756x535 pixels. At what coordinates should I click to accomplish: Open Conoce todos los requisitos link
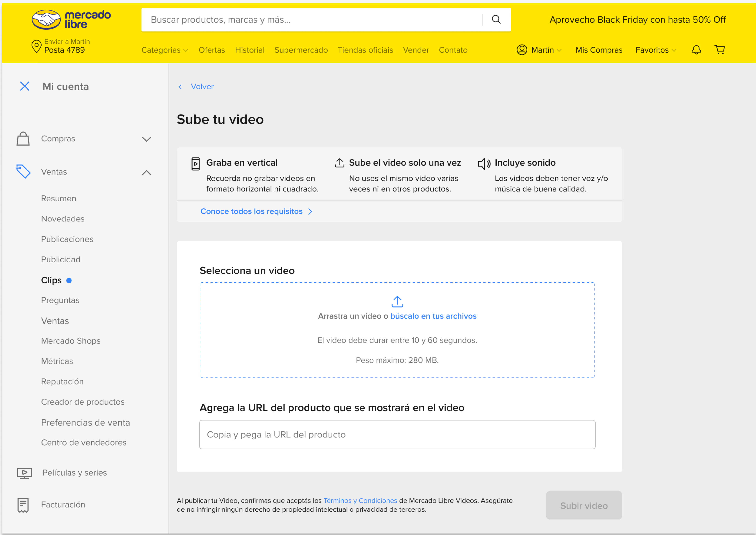click(251, 211)
